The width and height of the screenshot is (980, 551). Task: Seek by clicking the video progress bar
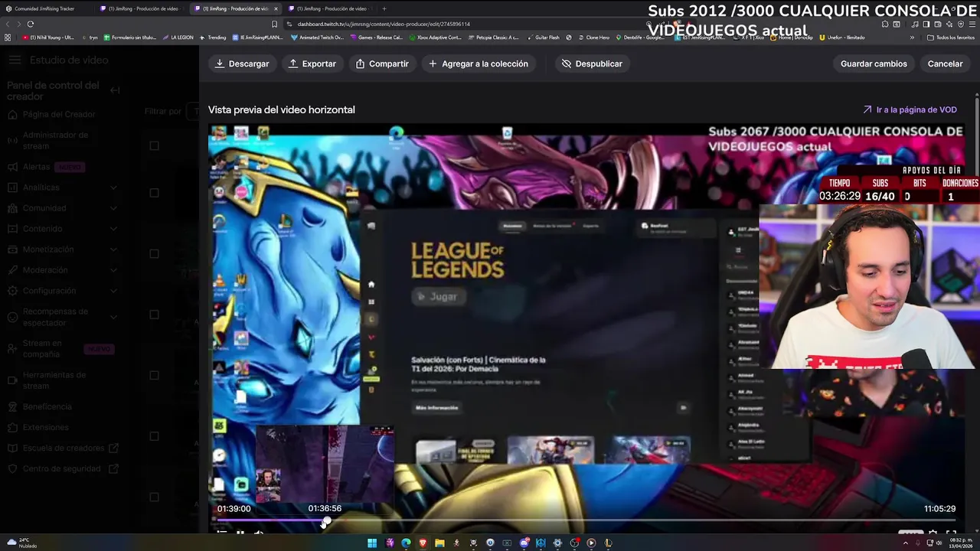586,522
